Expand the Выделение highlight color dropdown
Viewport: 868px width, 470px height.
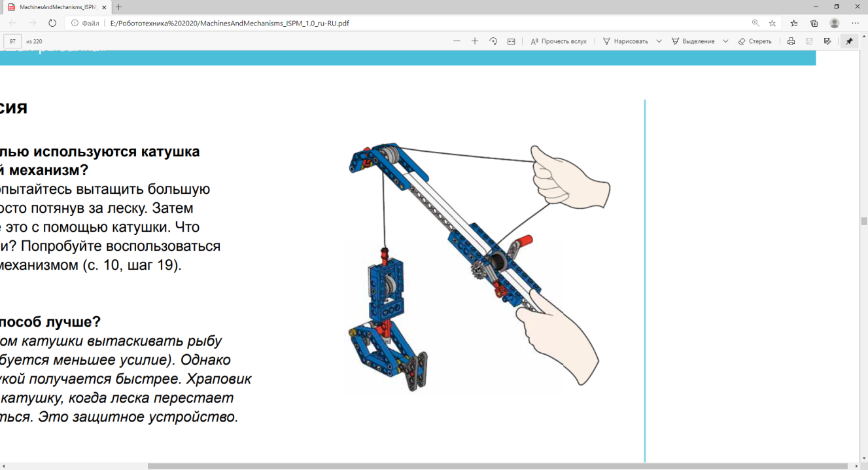tap(725, 41)
